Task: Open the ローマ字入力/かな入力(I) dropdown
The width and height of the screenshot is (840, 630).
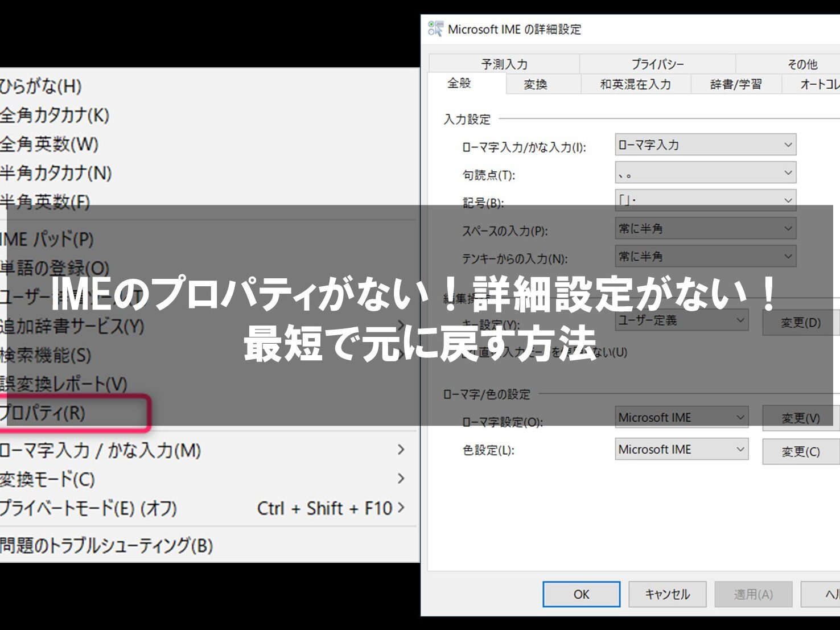Action: (x=705, y=145)
